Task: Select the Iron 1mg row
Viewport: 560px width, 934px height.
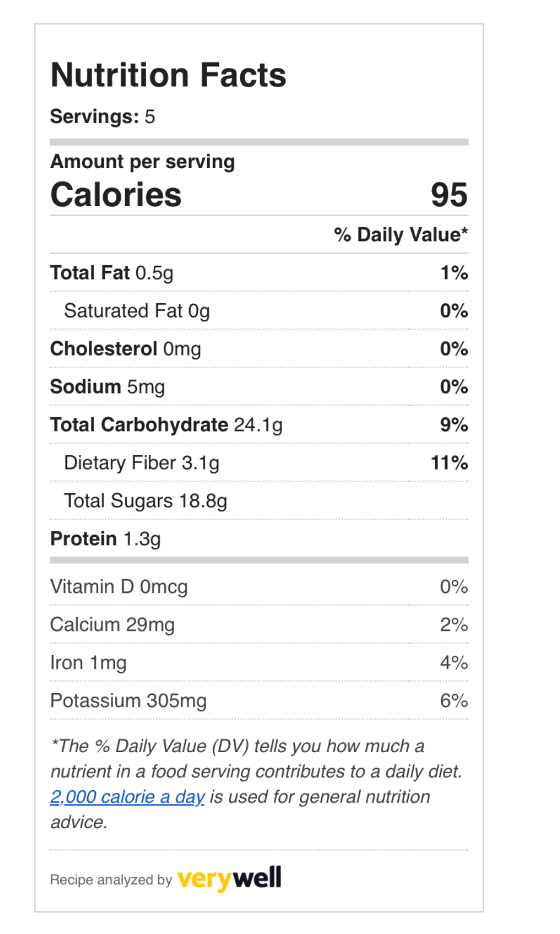Action: pos(259,663)
